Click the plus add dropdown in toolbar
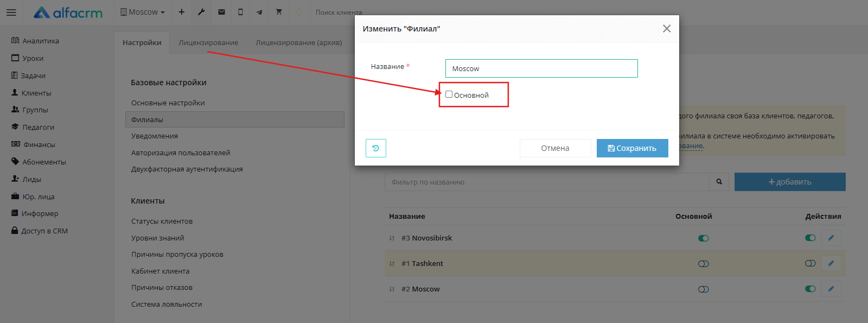 (x=182, y=12)
